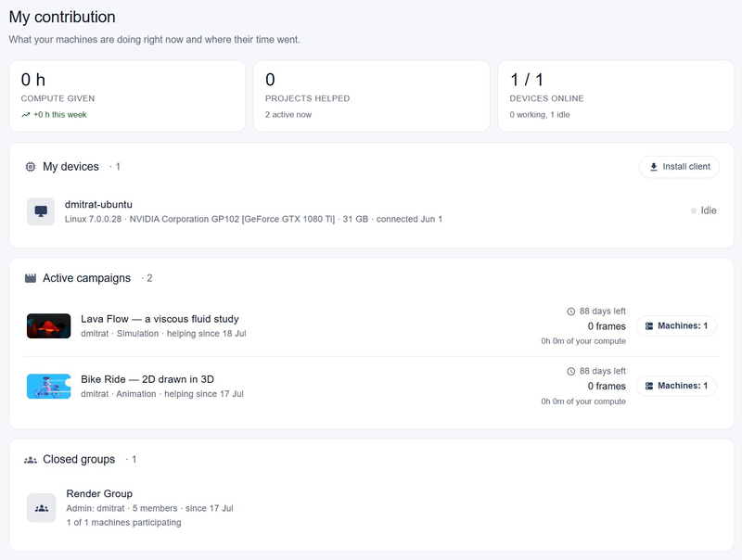The image size is (742, 560).
Task: Open the Bike Ride campaign thumbnail
Action: pos(49,387)
